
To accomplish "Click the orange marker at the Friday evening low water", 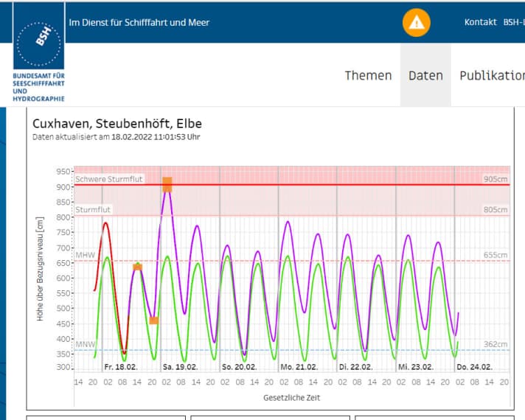I will tap(153, 320).
